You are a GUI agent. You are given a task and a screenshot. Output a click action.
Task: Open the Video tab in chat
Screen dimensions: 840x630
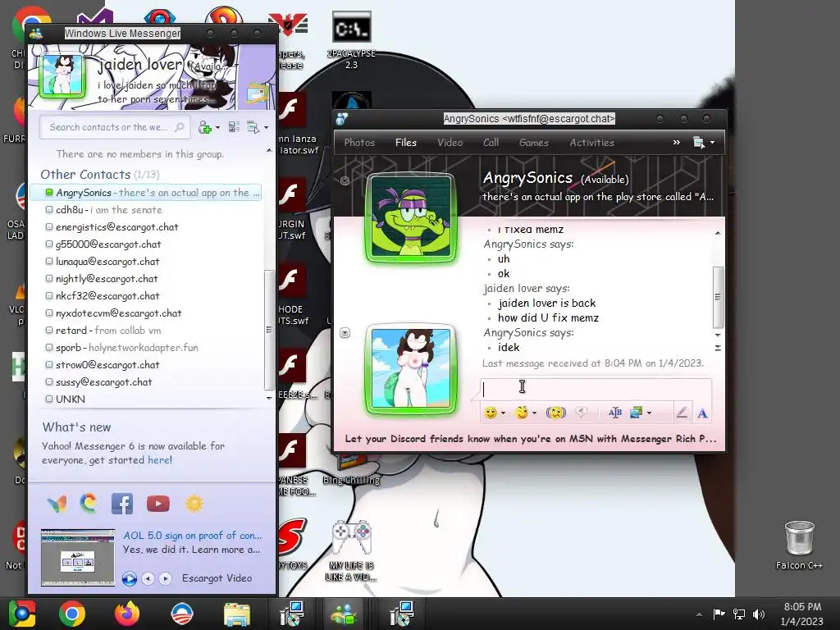click(450, 143)
